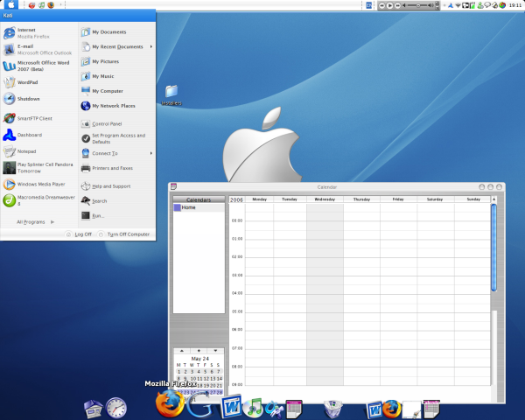
Task: Open My Computer
Action: (x=116, y=91)
